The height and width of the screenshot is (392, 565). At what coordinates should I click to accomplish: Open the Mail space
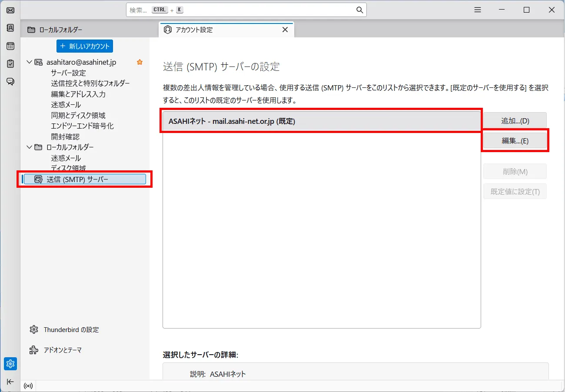10,10
